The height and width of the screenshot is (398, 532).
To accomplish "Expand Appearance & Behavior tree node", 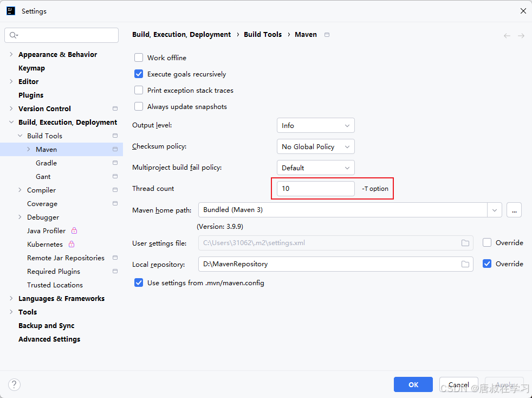I will [x=11, y=54].
